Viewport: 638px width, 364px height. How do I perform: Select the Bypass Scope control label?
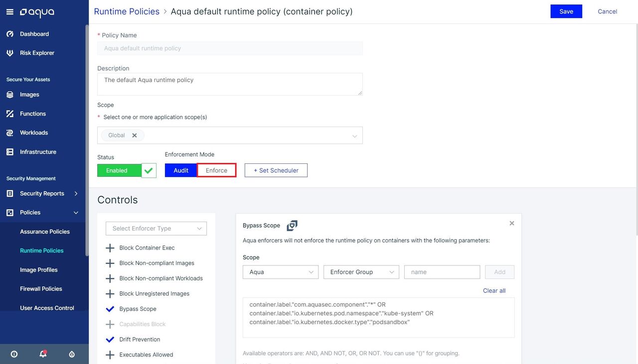point(138,309)
